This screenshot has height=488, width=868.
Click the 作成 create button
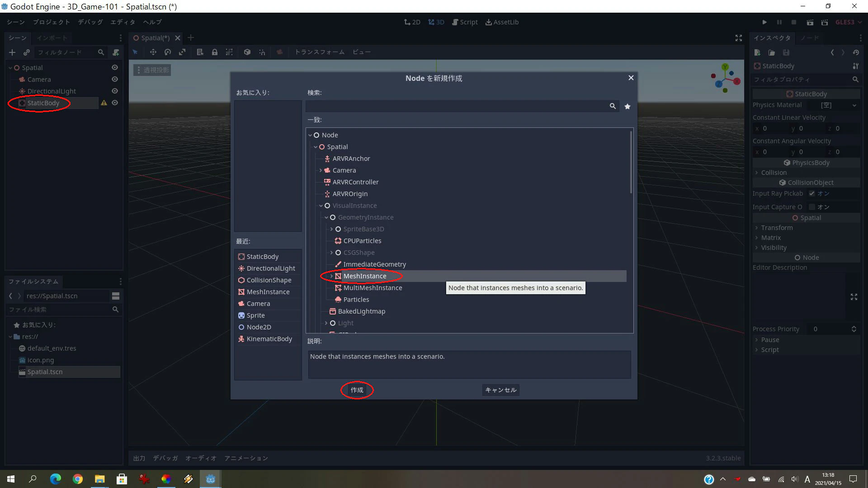point(357,390)
